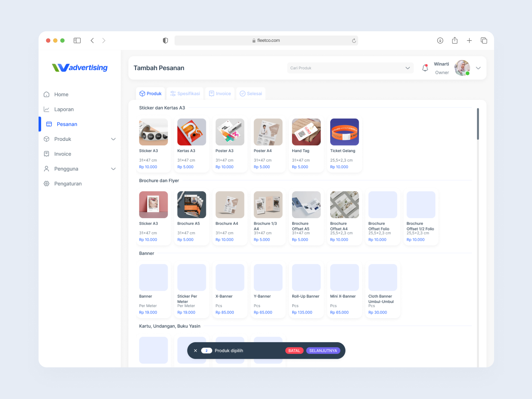532x399 pixels.
Task: Select the Selesai checkmark icon tab
Action: (242, 93)
